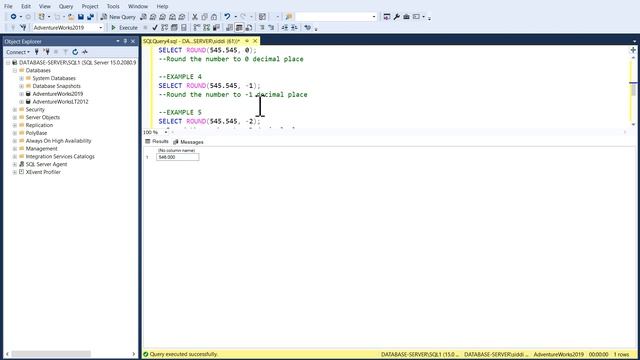Click the New Query button
The height and width of the screenshot is (360, 640).
[x=118, y=17]
